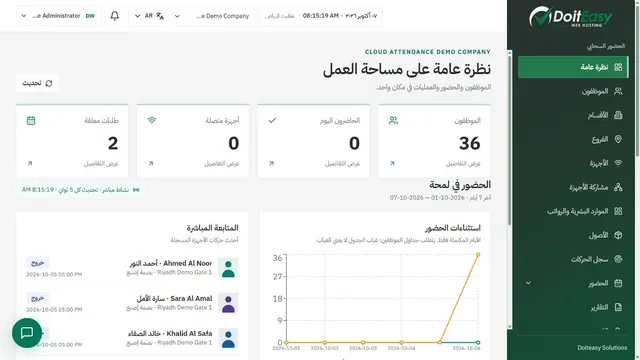Image resolution: width=640 pixels, height=360 pixels.
Task: Click عرض التفاصيل on الحاضرون اليوم card
Action: pyautogui.click(x=342, y=164)
